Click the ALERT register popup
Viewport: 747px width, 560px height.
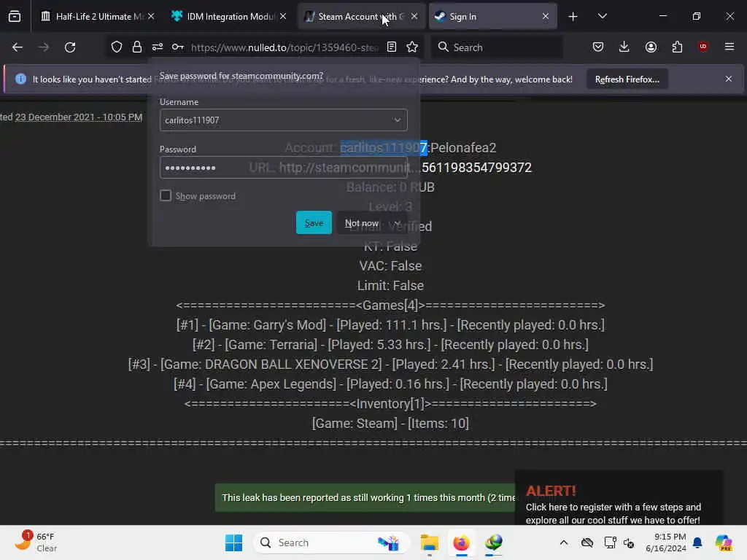click(619, 497)
